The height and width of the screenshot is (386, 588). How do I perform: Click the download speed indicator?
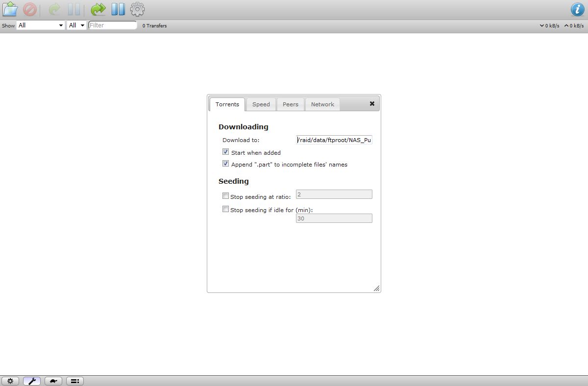pos(549,25)
